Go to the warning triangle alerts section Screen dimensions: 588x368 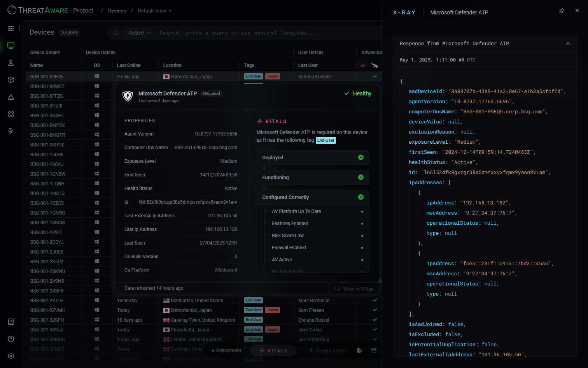click(x=11, y=97)
